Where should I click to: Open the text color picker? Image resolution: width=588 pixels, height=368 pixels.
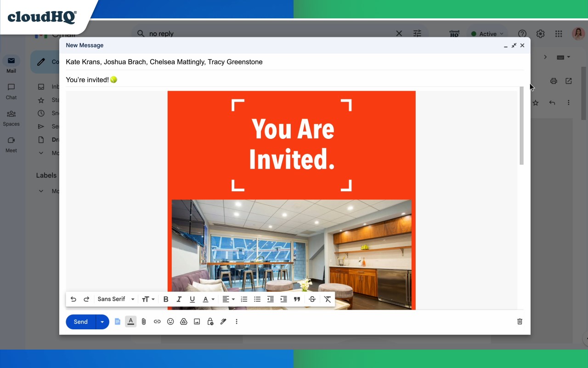click(209, 299)
